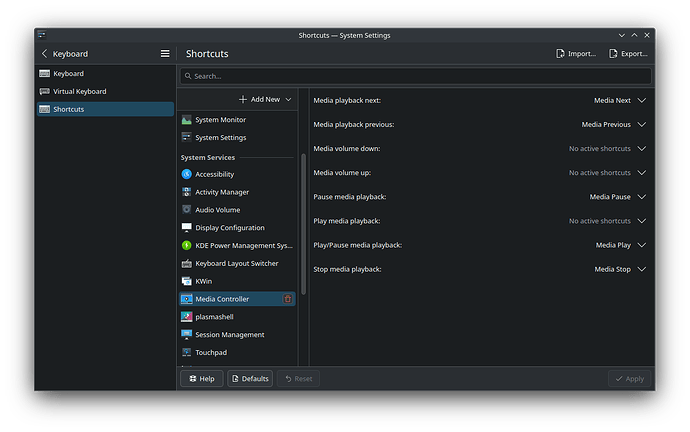Click the component list scrollbar
The image size is (690, 432).
click(x=303, y=224)
